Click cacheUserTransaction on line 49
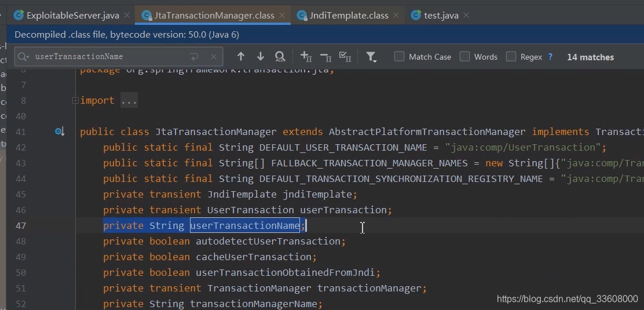The height and width of the screenshot is (310, 644). click(254, 257)
